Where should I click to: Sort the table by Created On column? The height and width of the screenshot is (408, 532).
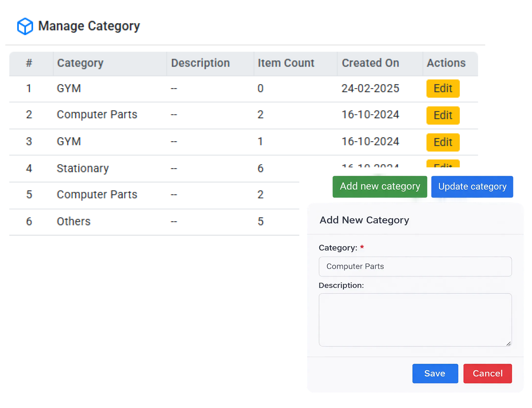click(370, 63)
